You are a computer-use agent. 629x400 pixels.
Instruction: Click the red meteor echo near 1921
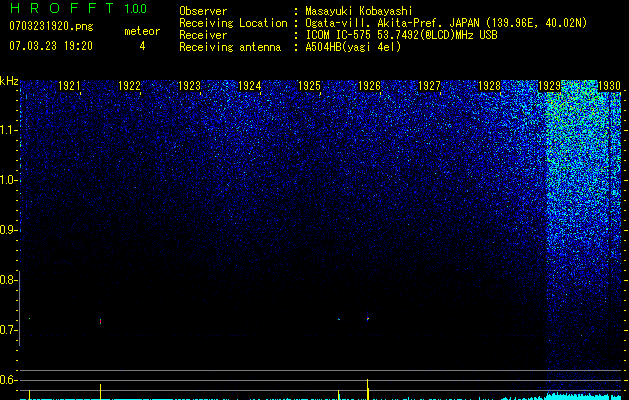(100, 321)
